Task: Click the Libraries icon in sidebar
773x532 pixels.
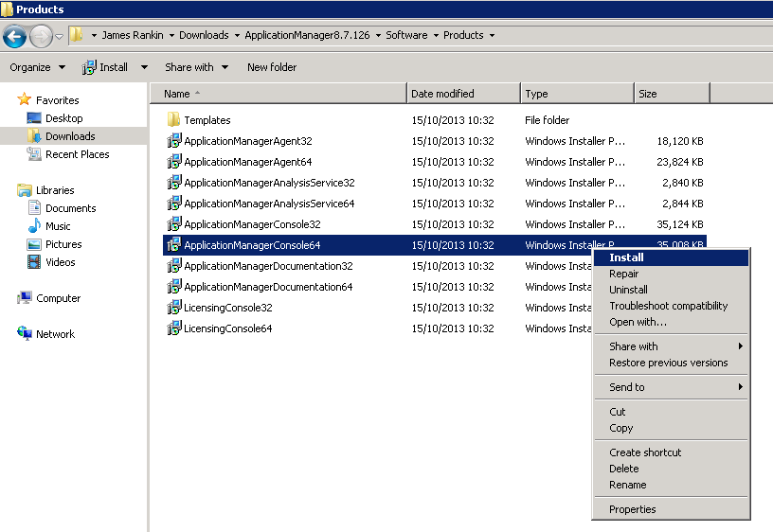Action: 25,190
